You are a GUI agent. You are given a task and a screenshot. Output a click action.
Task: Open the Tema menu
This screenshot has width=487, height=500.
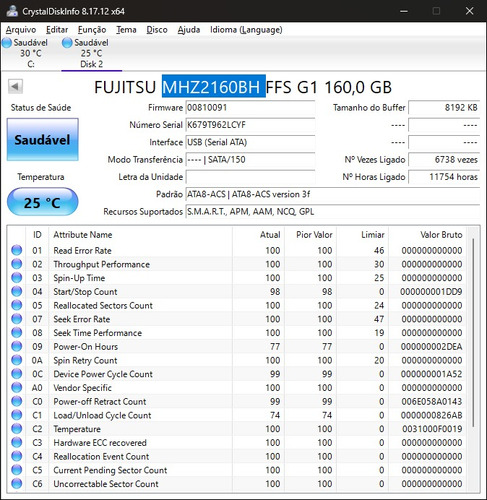(x=126, y=30)
